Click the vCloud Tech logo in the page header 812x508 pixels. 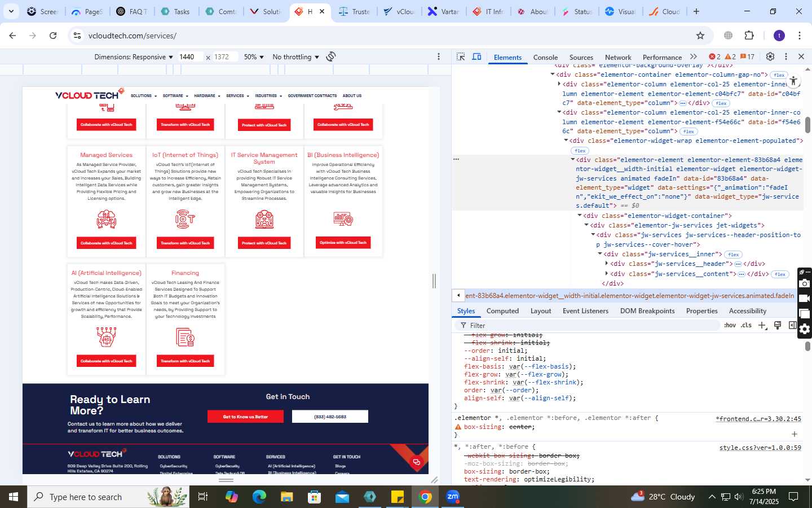click(x=89, y=94)
